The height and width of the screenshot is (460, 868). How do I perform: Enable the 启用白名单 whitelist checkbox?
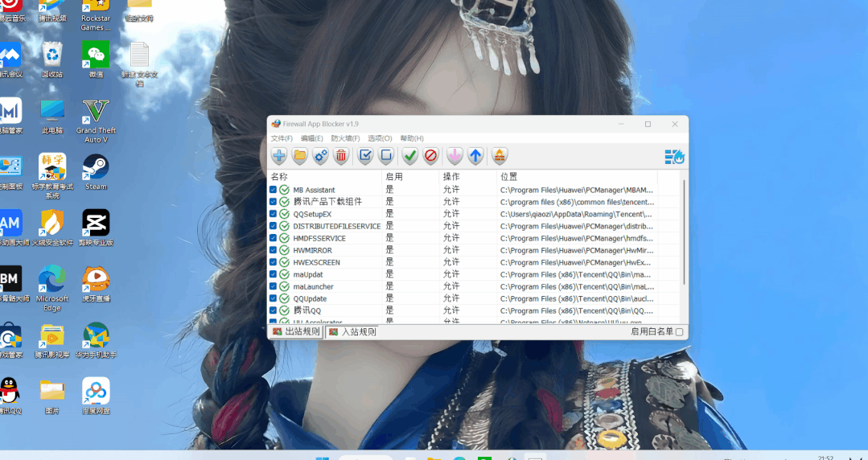coord(679,332)
